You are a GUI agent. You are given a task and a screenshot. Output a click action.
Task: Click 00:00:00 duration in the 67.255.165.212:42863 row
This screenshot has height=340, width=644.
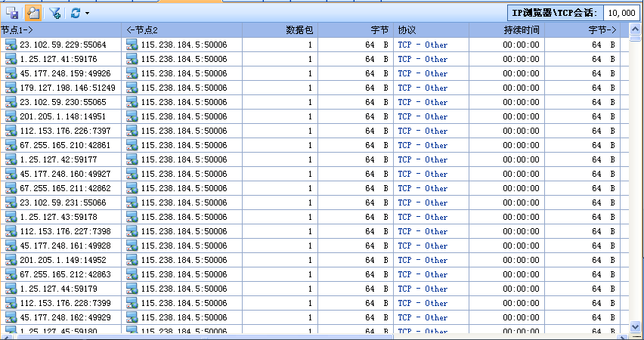521,275
